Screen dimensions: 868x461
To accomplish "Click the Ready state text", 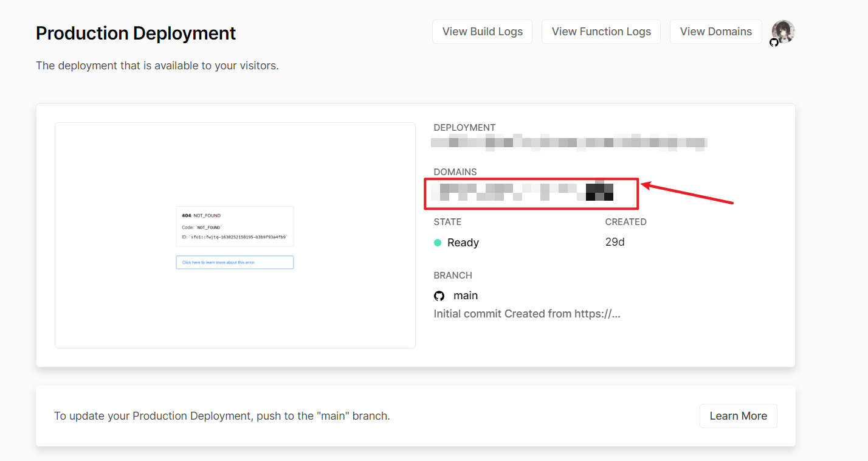I will point(463,243).
